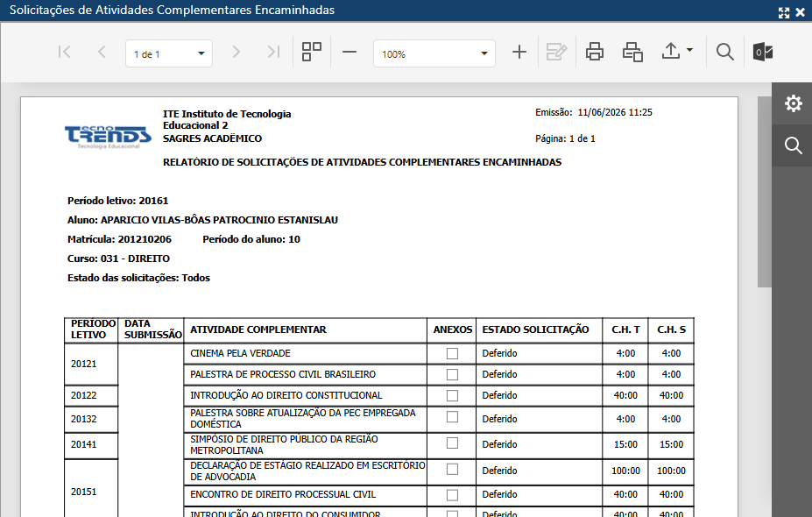Click 'Matrícula: 201210206' text
Viewport: 812px width, 517px height.
[119, 239]
